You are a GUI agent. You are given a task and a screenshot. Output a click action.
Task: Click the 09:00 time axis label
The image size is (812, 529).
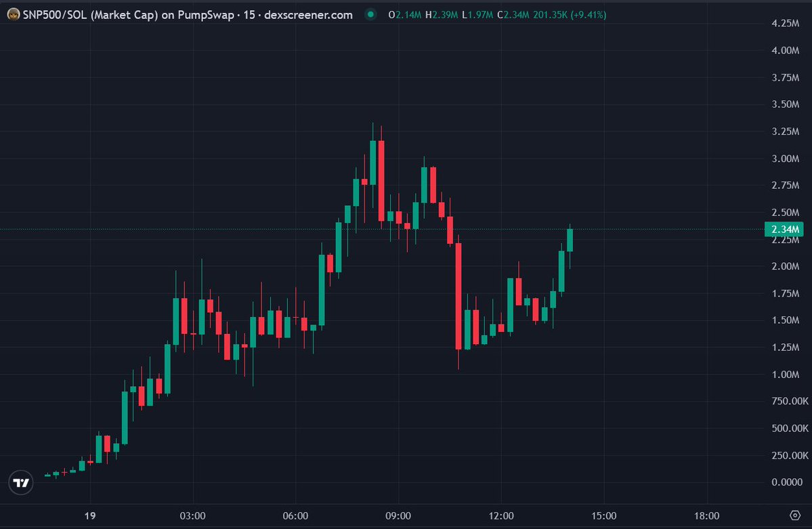pyautogui.click(x=398, y=515)
